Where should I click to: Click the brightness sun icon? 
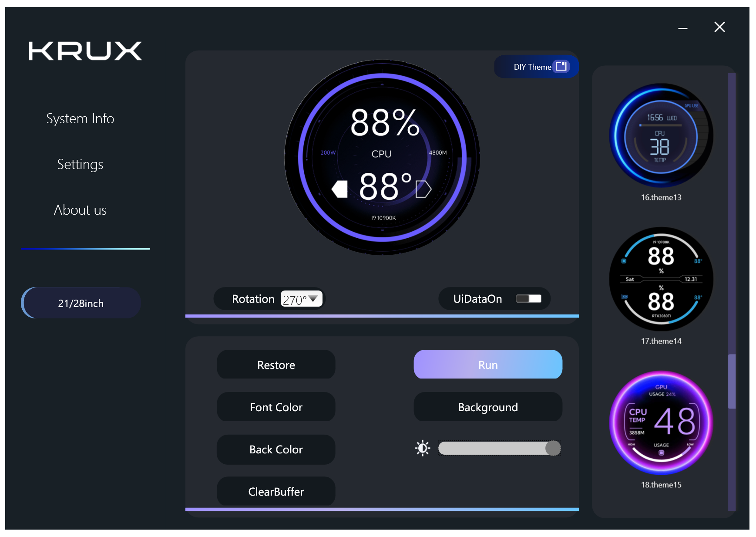coord(422,448)
